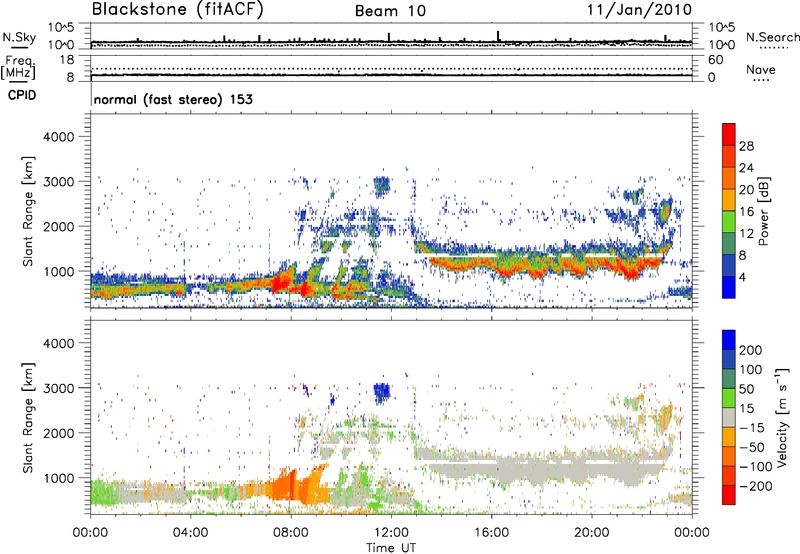The height and width of the screenshot is (554, 800).
Task: Click the left '10^5' noise axis label
Action: (x=61, y=27)
